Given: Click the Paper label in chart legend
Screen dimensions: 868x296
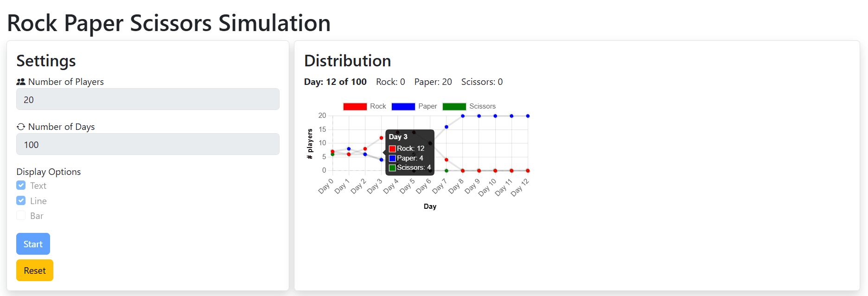Looking at the screenshot, I should click(428, 106).
